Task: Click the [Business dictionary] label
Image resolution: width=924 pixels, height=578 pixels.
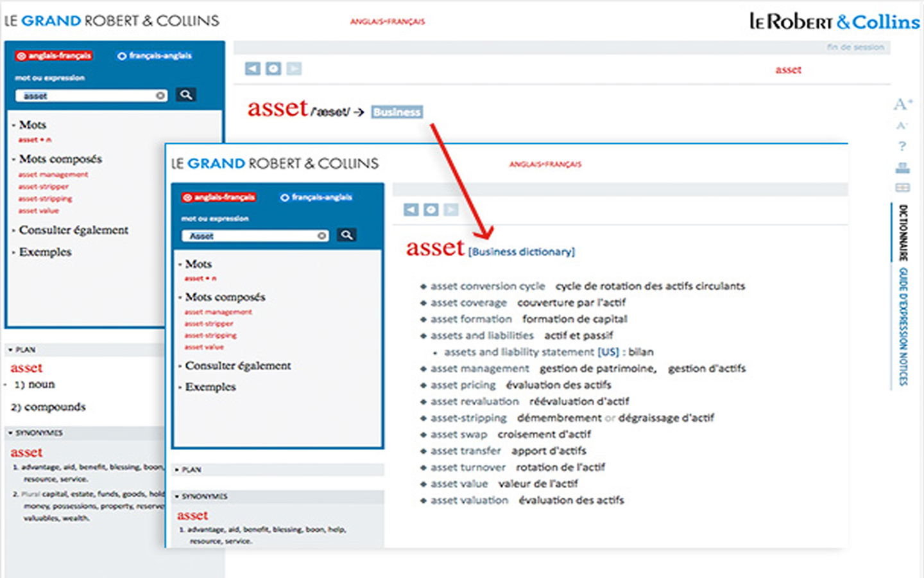Action: point(522,252)
